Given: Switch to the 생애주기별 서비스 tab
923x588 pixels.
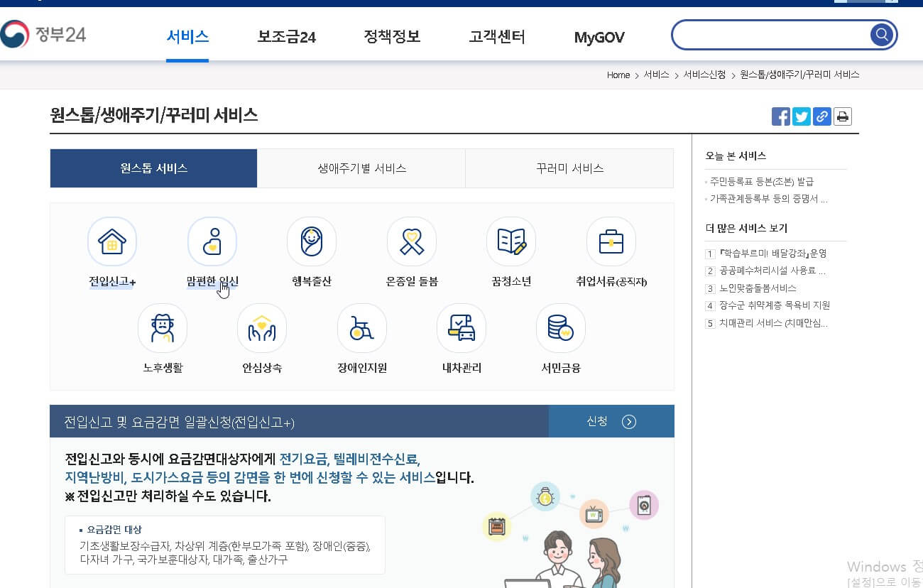Looking at the screenshot, I should point(361,168).
